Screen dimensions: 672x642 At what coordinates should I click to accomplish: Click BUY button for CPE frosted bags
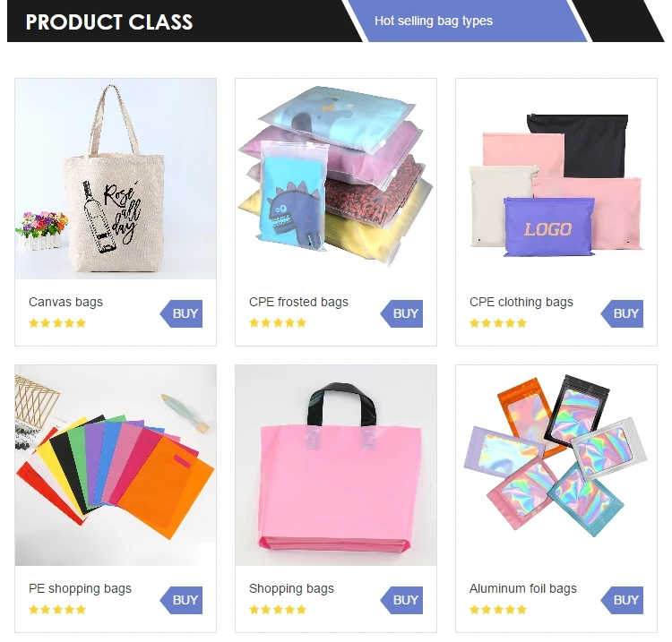pos(401,313)
